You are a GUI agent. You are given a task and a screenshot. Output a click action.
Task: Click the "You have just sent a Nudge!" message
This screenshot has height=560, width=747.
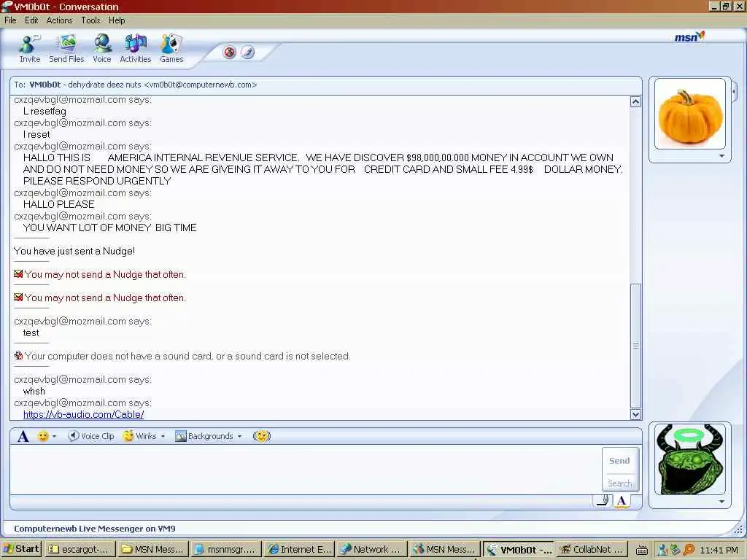[x=74, y=251]
